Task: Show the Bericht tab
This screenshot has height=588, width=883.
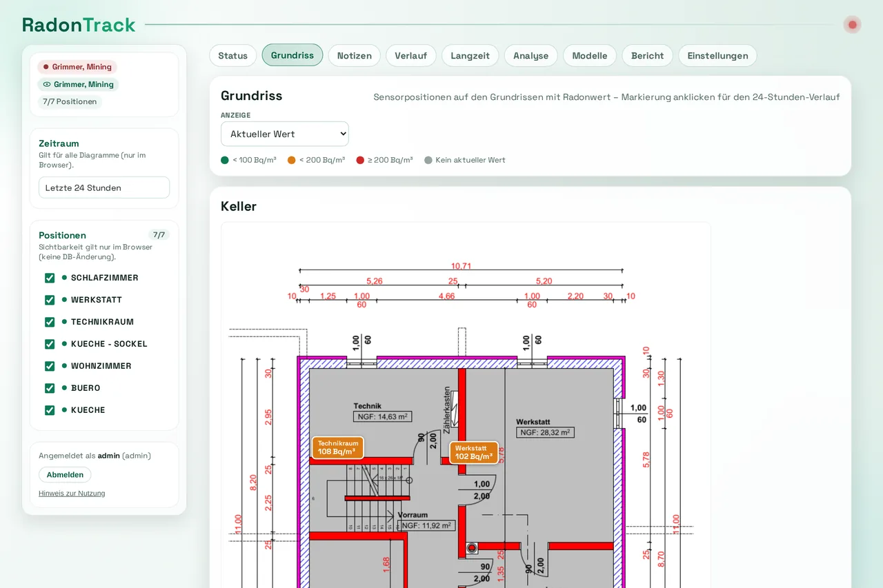Action: (648, 56)
